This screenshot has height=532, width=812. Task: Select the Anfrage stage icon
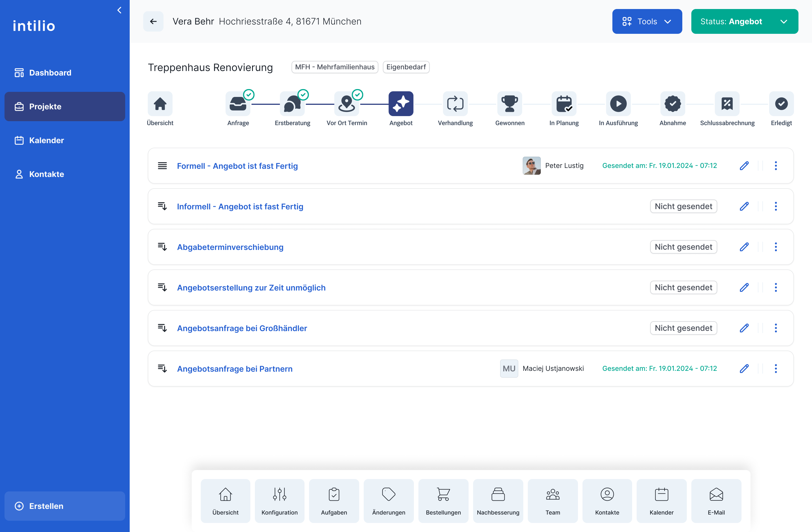click(238, 104)
